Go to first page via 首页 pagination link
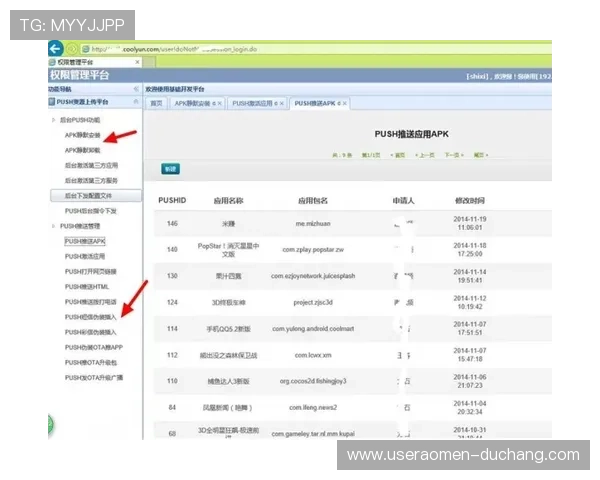This screenshot has height=480, width=600. [398, 155]
